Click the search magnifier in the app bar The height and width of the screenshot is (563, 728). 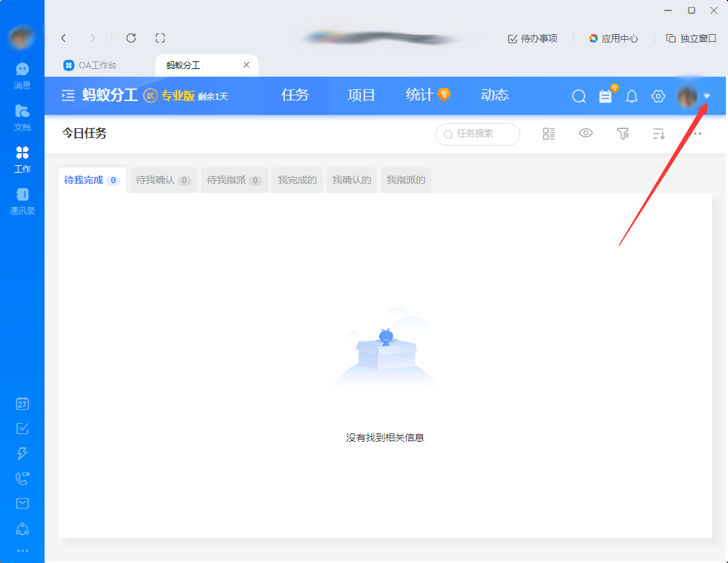pyautogui.click(x=578, y=96)
